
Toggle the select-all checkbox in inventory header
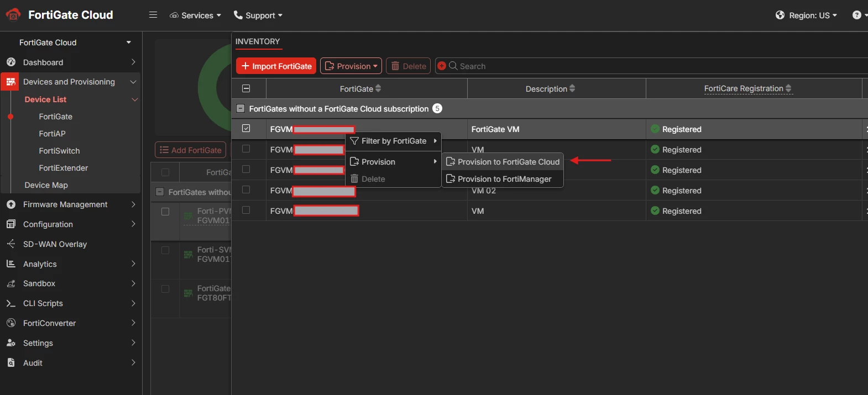(246, 88)
